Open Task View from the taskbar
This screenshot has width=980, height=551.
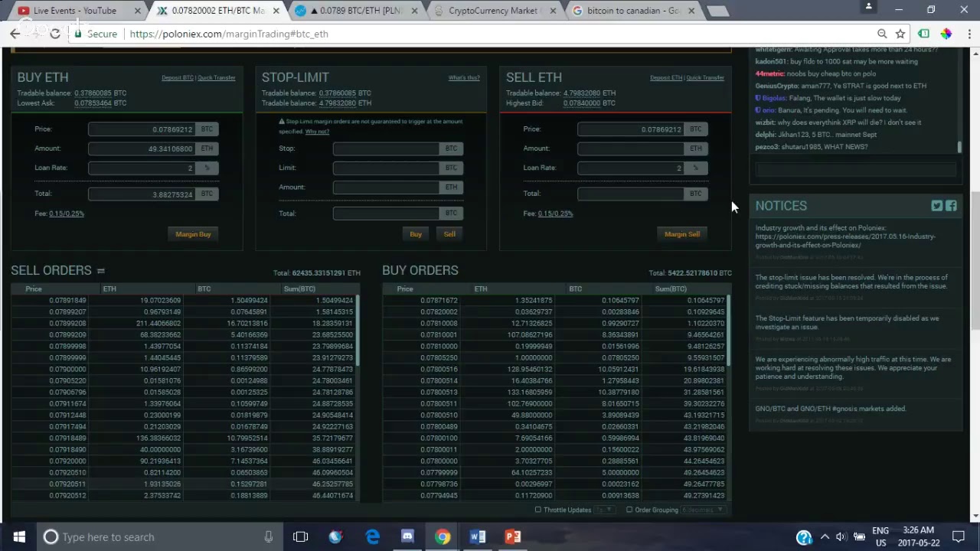[300, 537]
